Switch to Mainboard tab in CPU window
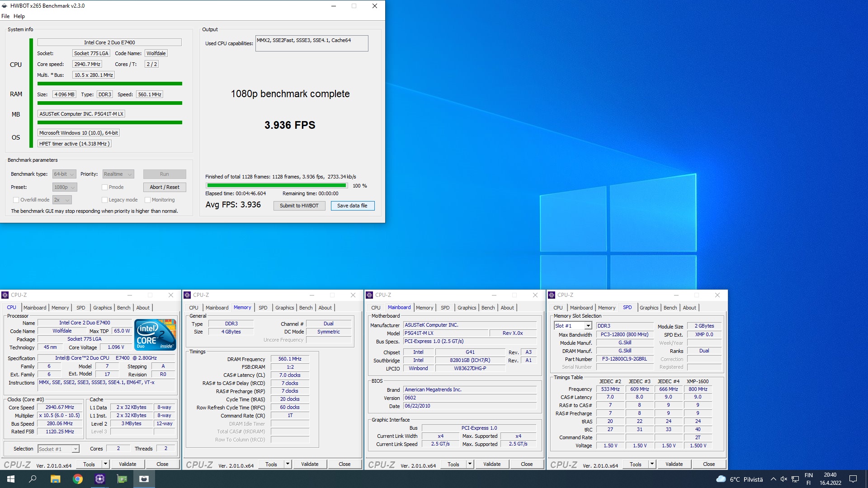The image size is (868, 488). coord(35,308)
